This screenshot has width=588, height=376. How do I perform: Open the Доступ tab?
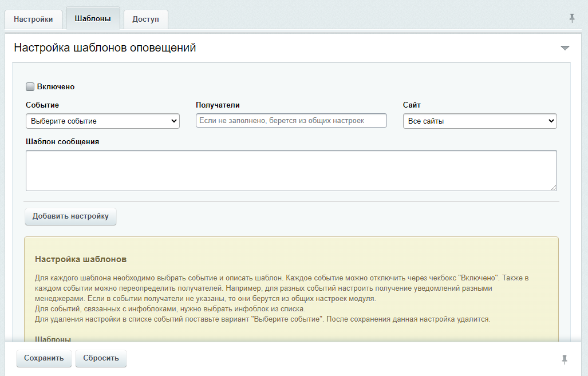point(145,19)
